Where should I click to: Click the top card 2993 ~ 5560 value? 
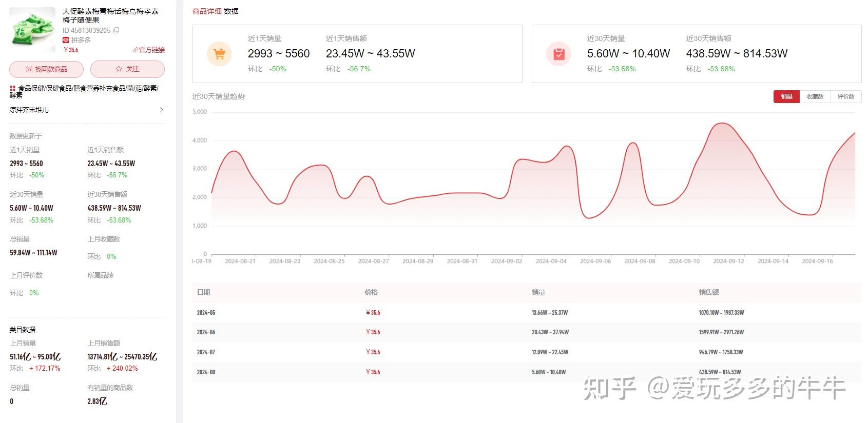point(279,54)
